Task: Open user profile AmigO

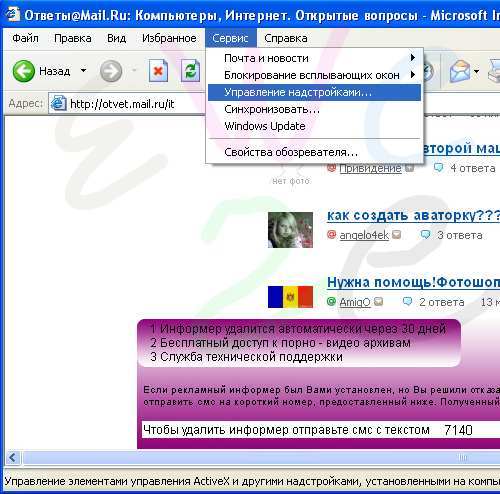Action: click(355, 302)
